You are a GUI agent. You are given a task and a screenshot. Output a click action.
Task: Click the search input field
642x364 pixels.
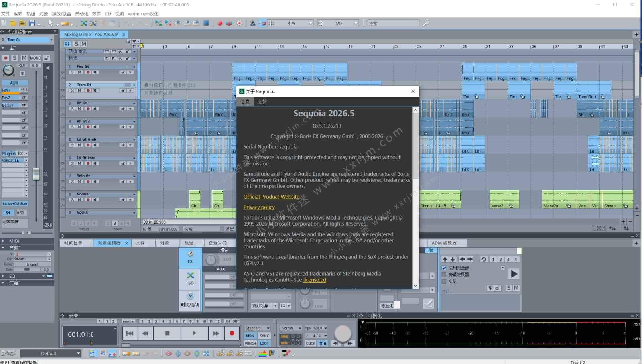pyautogui.click(x=393, y=23)
